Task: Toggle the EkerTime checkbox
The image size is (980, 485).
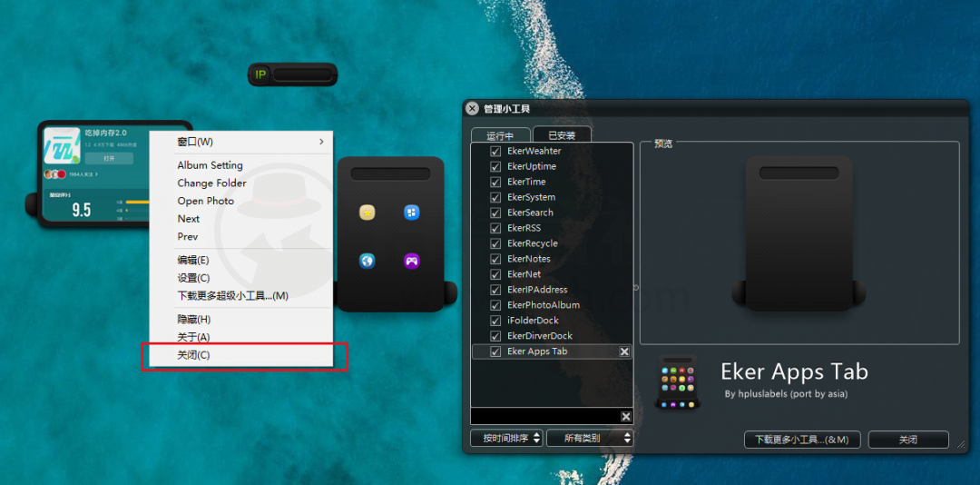Action: [495, 183]
